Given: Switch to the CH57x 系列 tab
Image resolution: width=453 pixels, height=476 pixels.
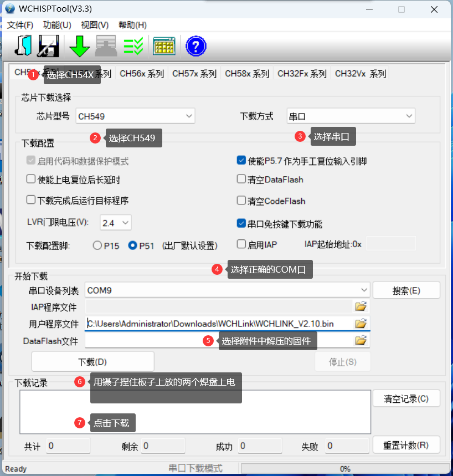Looking at the screenshot, I should pyautogui.click(x=193, y=73).
